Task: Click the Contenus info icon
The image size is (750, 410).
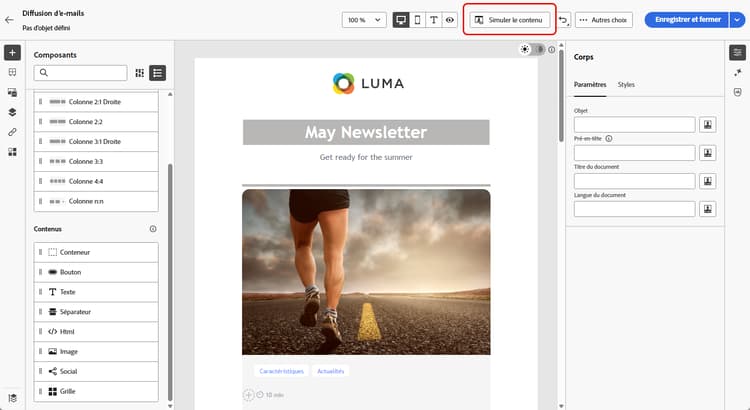Action: [153, 229]
